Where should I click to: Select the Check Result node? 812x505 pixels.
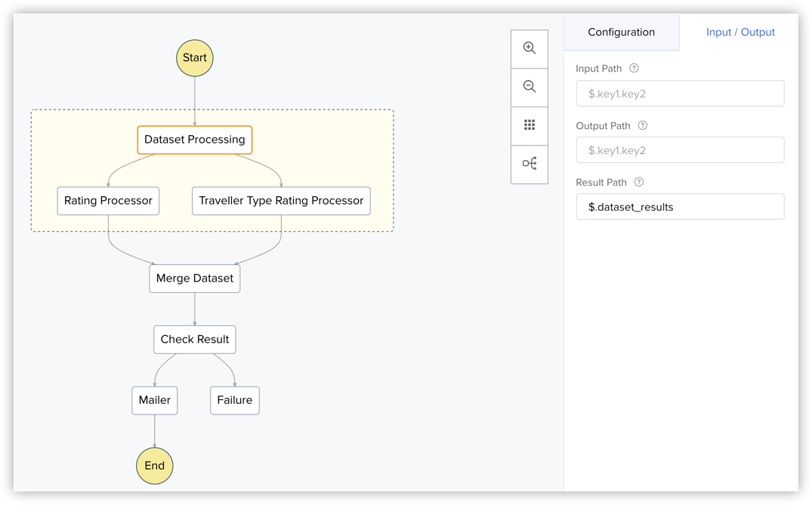[195, 340]
